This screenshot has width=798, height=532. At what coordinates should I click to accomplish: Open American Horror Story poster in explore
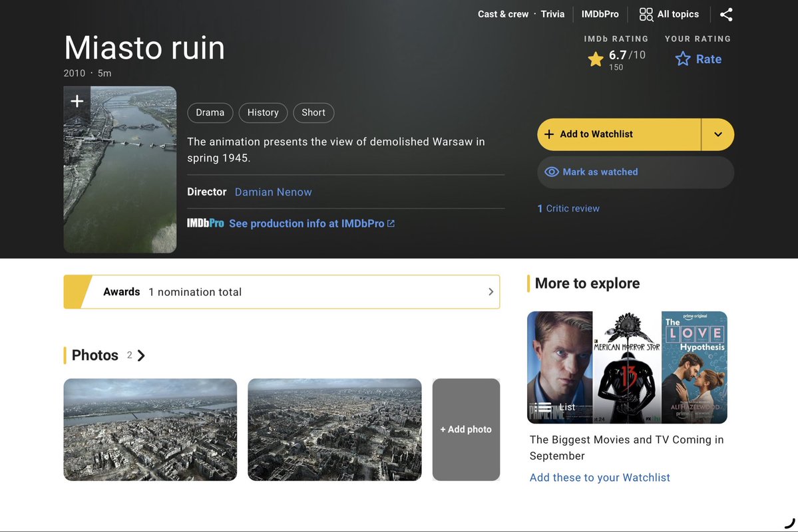click(x=627, y=367)
